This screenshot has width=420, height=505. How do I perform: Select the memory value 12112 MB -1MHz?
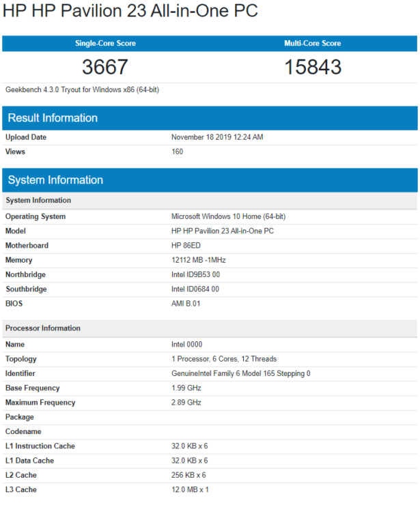[199, 260]
